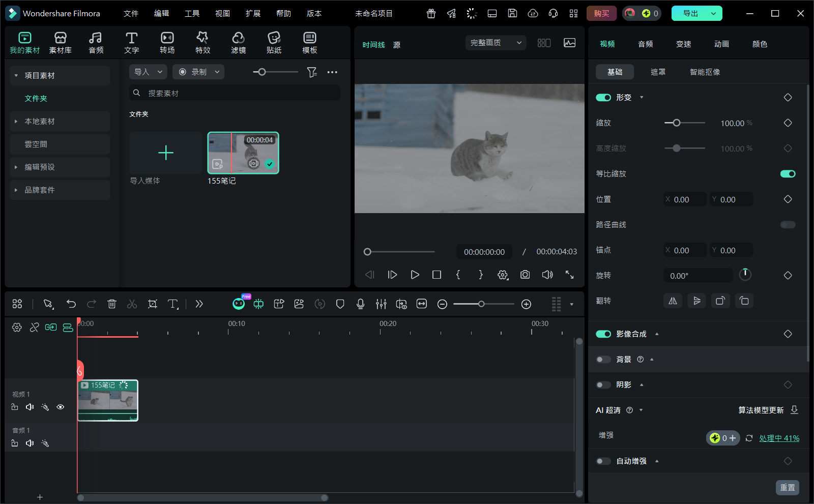Select the crop tool in timeline toolbar
This screenshot has width=814, height=504.
click(152, 304)
